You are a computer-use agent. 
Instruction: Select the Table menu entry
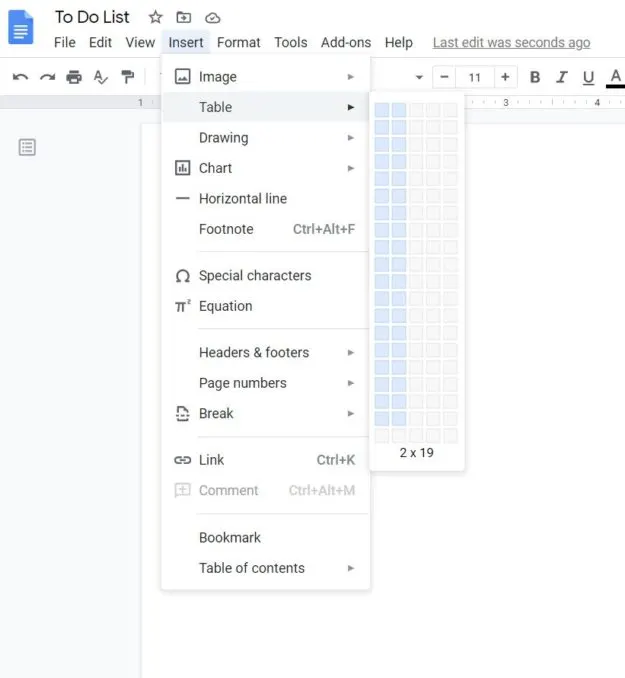point(266,107)
